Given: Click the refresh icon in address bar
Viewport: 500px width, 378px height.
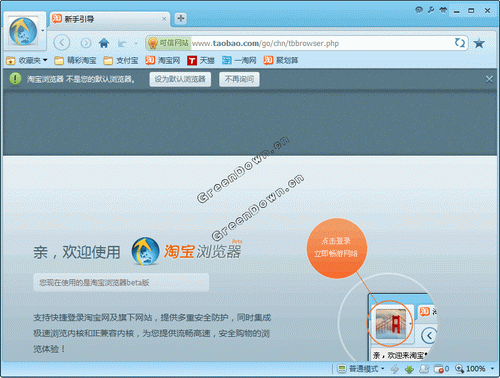Looking at the screenshot, I should click(460, 43).
